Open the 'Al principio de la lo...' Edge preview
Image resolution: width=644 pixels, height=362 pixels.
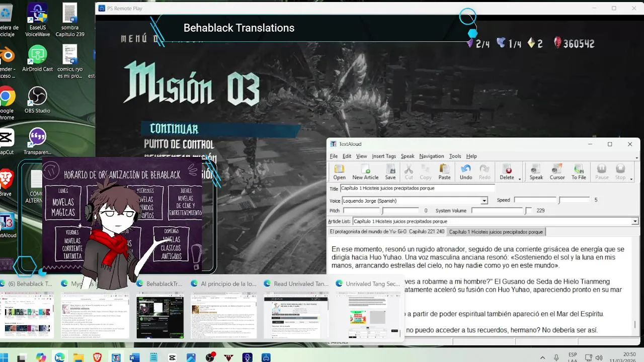(x=224, y=309)
